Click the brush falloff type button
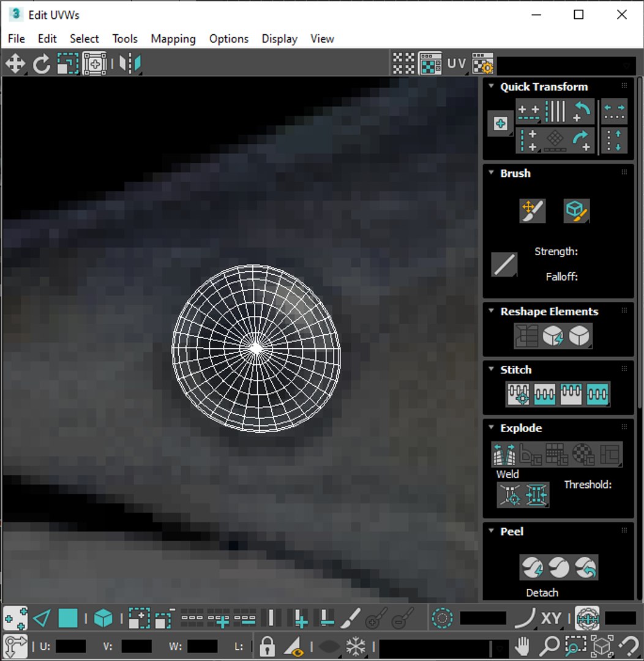 504,265
